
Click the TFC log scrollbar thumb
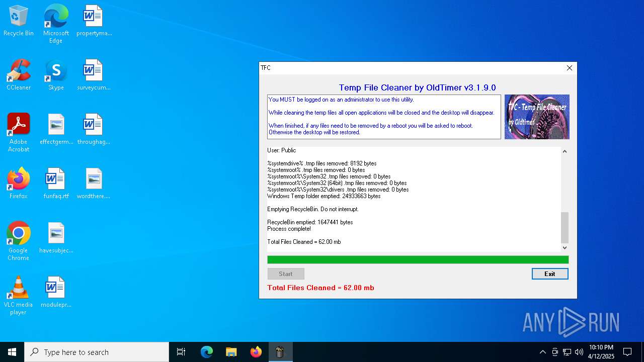click(565, 227)
